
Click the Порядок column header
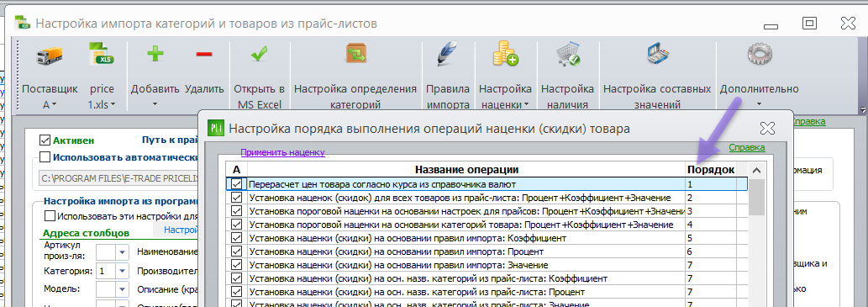[711, 170]
